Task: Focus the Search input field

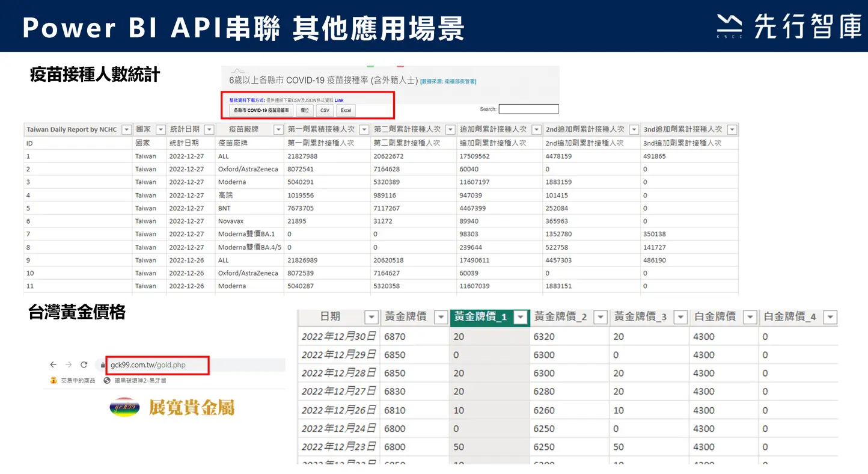Action: click(528, 109)
